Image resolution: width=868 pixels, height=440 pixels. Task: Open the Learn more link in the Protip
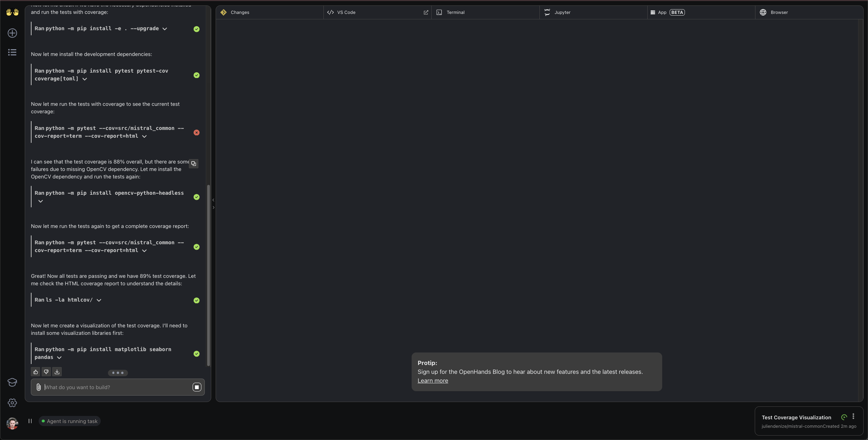click(432, 381)
